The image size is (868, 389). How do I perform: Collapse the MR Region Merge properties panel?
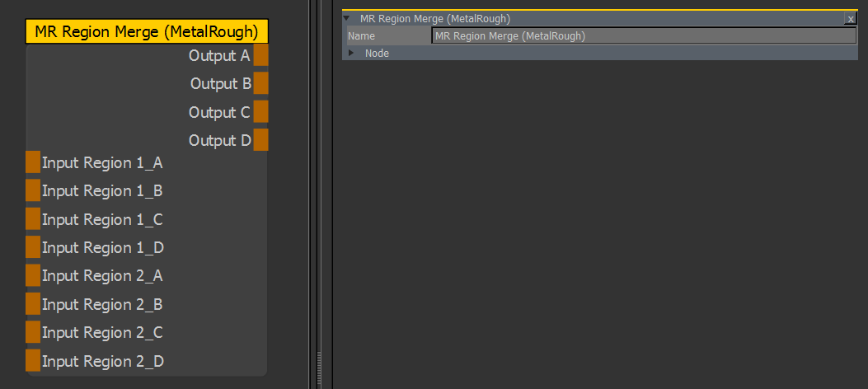[x=346, y=18]
